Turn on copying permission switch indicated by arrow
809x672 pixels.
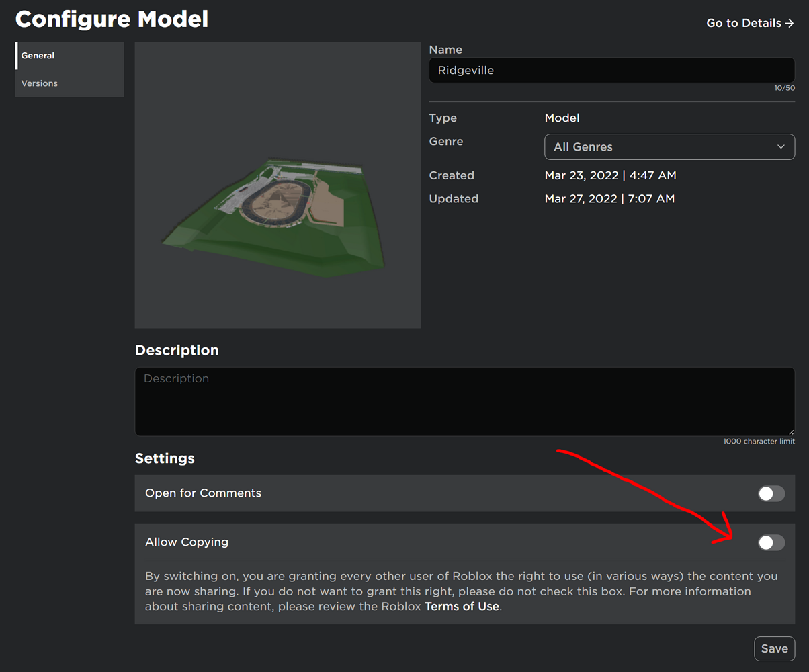click(771, 542)
